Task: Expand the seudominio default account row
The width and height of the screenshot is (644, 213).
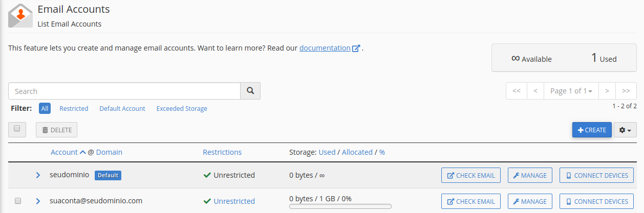Action: tap(38, 175)
